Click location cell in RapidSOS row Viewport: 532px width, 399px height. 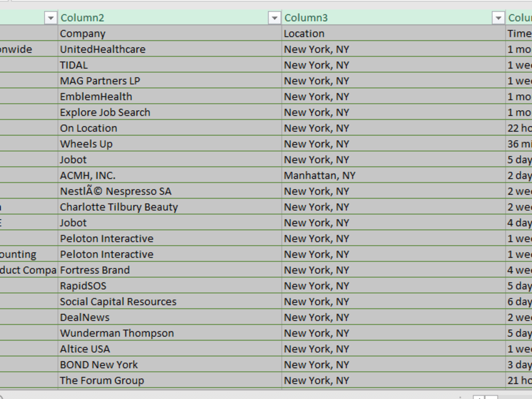394,286
